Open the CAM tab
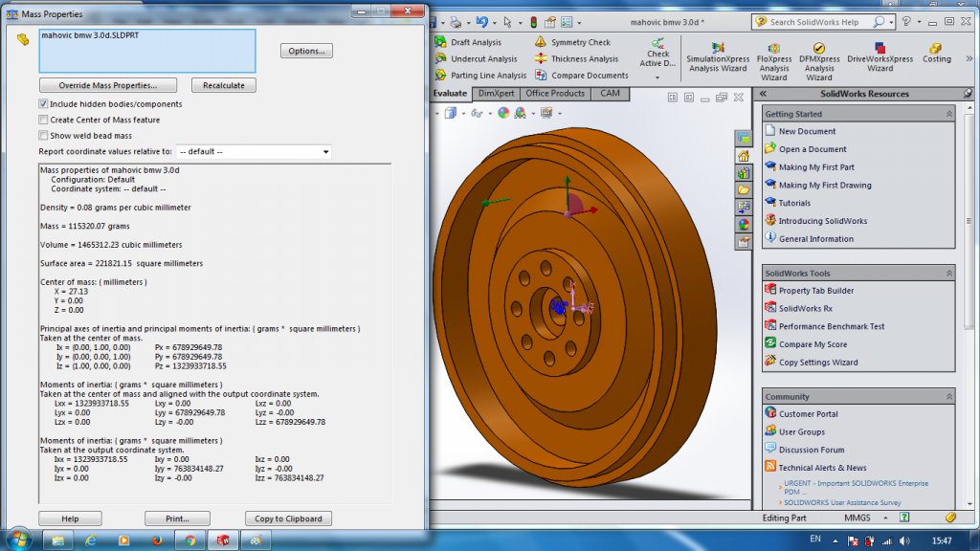Viewport: 980px width, 551px height. click(610, 93)
